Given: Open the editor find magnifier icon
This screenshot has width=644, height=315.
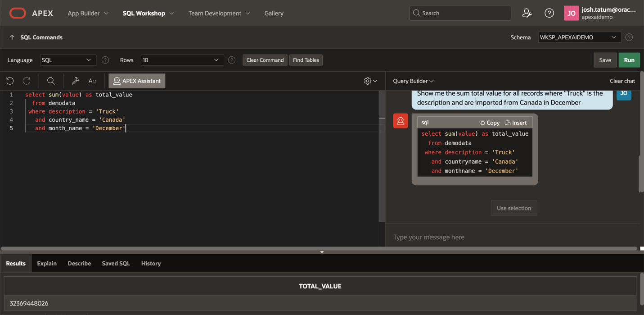Looking at the screenshot, I should point(51,81).
